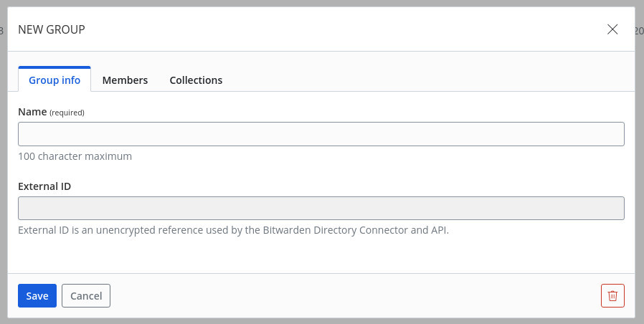
Task: Click the "(required)" indicator beside Name
Action: point(67,113)
